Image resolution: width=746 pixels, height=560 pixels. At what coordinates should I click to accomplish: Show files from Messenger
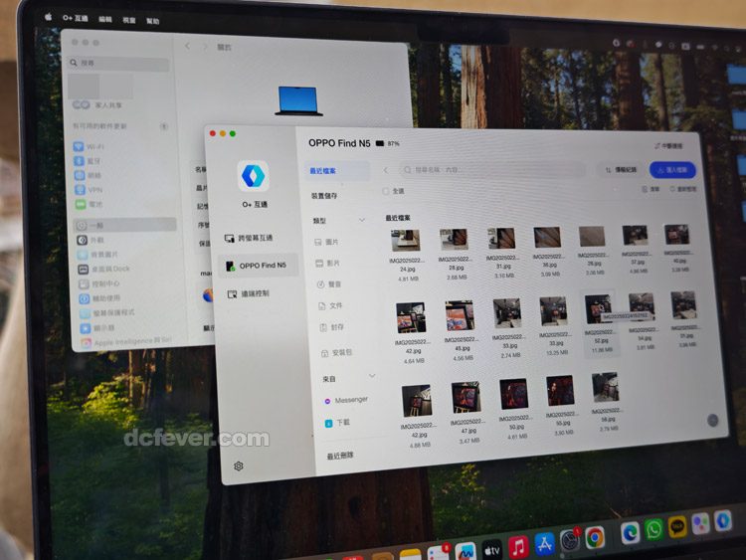click(346, 400)
